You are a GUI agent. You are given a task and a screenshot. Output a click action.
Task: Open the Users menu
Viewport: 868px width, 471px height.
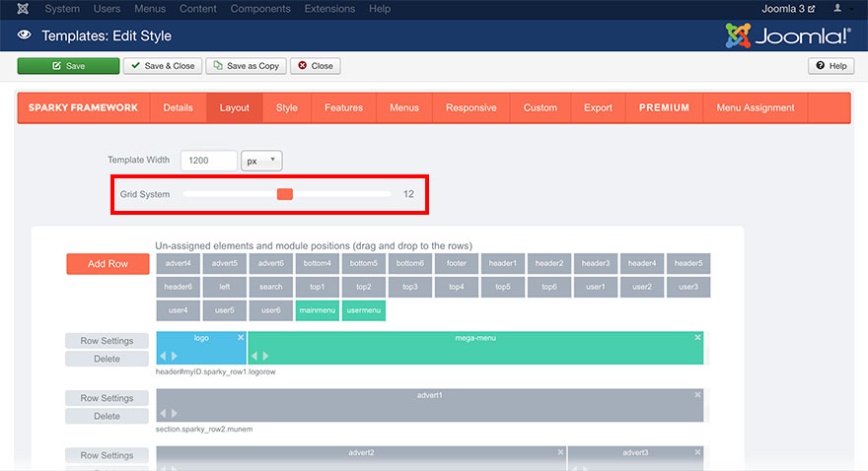click(107, 9)
